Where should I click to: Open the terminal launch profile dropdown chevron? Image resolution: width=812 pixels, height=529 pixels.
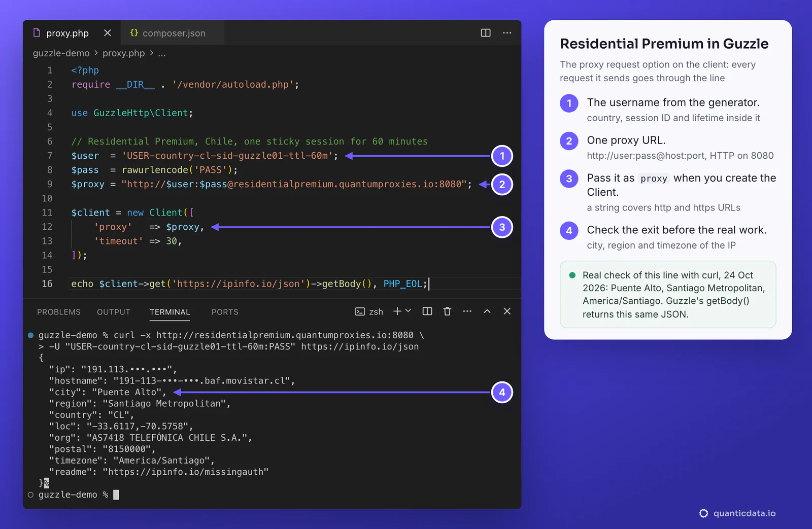(x=408, y=311)
